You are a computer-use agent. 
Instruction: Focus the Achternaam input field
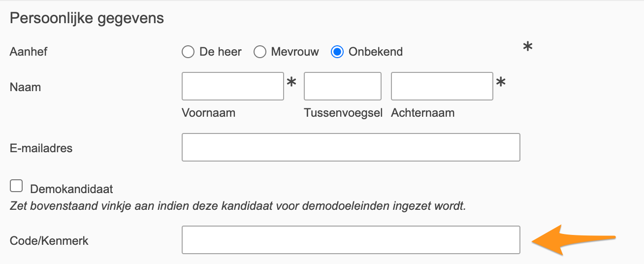pos(442,86)
